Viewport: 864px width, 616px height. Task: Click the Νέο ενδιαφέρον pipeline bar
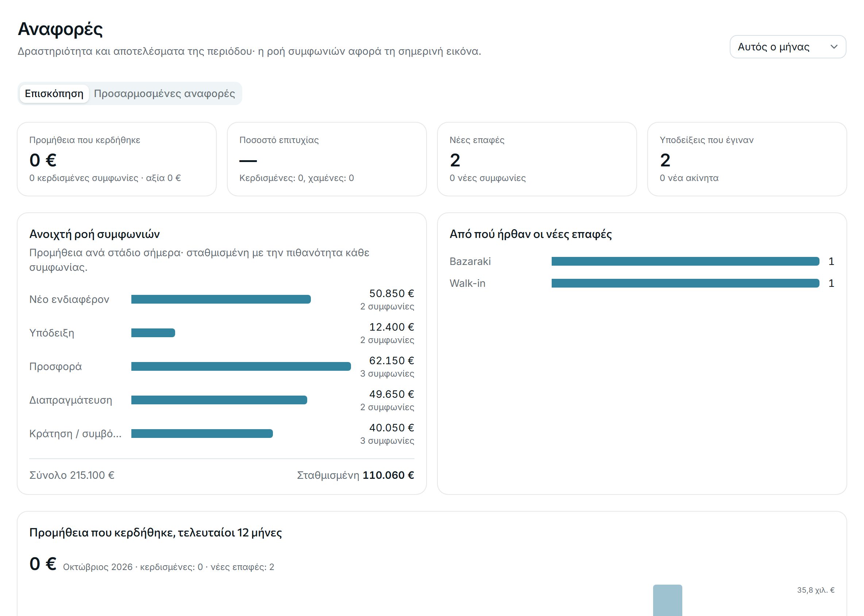[x=221, y=299]
